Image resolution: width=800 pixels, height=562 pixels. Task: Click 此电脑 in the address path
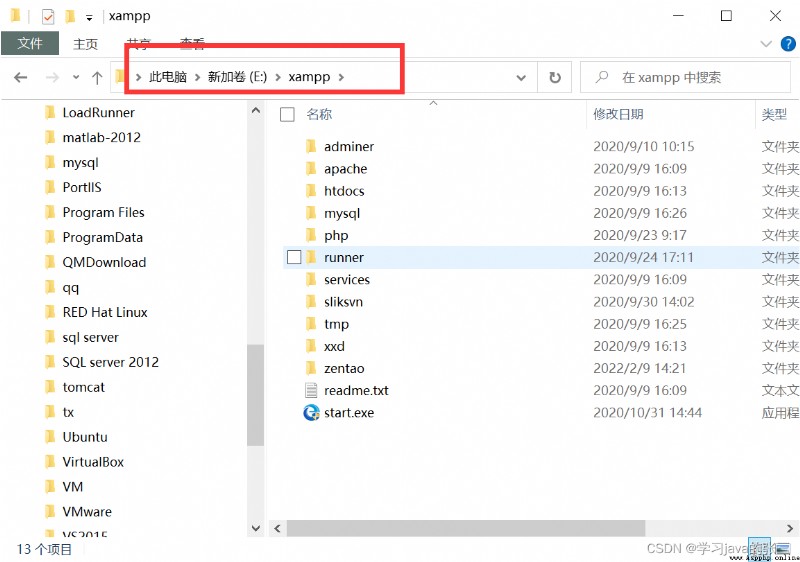(x=168, y=77)
